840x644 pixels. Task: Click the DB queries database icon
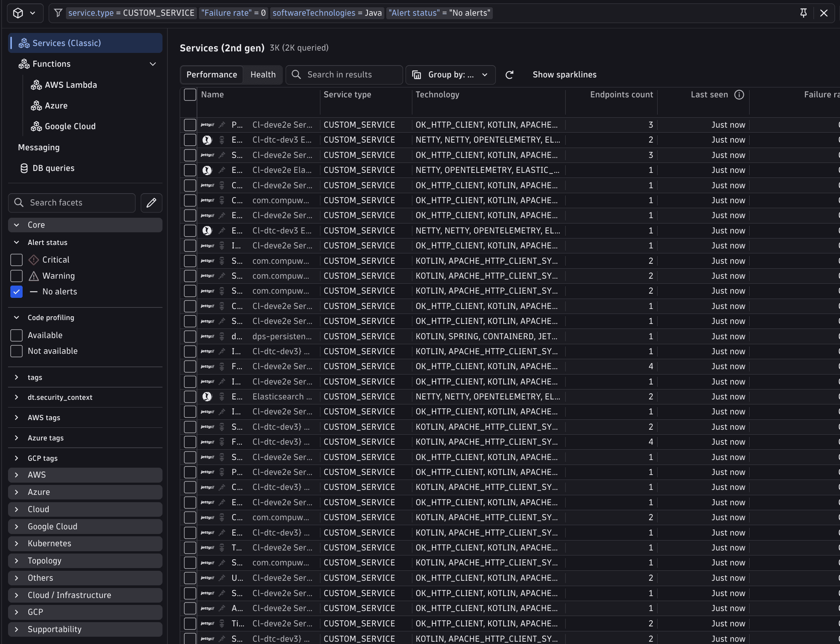point(24,168)
